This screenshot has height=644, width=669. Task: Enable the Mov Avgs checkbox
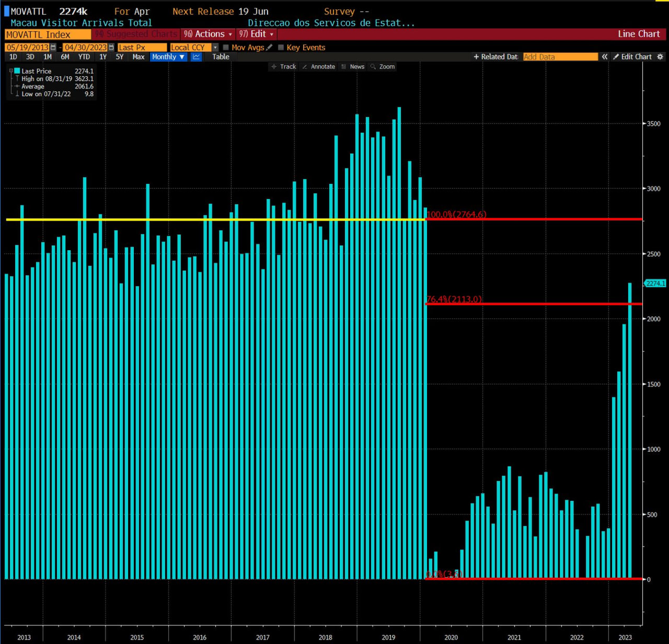[226, 47]
